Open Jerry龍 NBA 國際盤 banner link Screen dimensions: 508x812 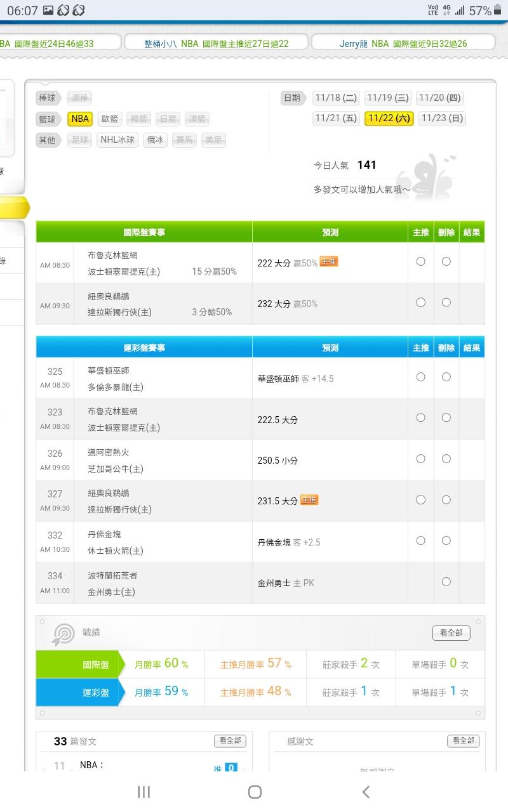403,43
